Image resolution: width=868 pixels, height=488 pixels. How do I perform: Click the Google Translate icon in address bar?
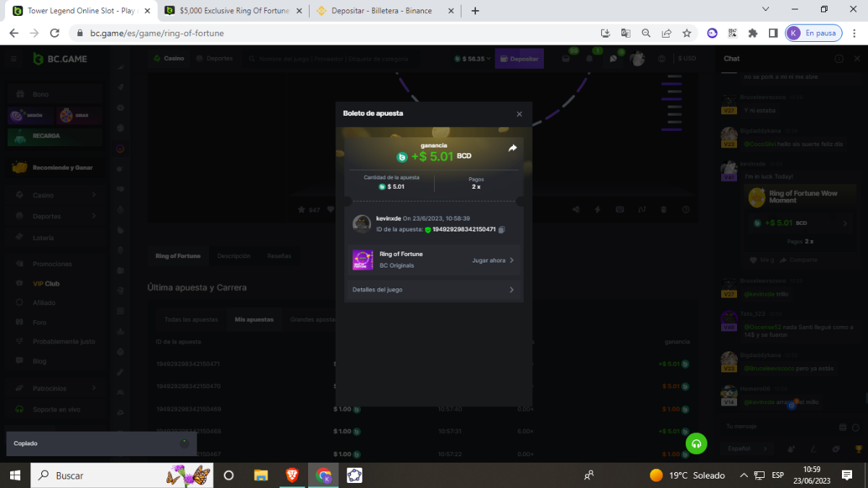point(626,33)
